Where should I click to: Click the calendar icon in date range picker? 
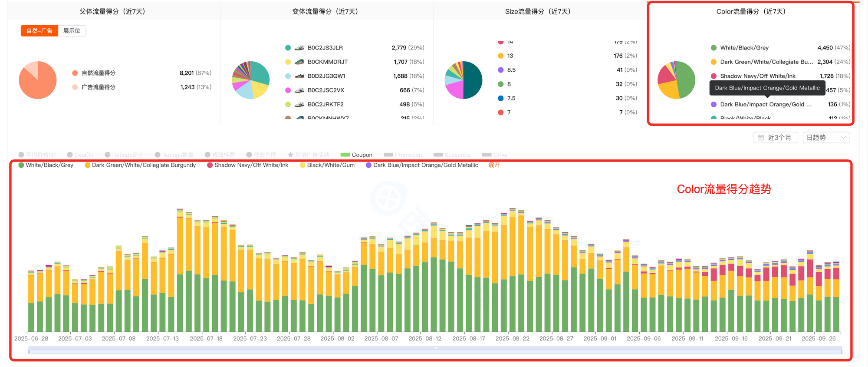(x=761, y=138)
